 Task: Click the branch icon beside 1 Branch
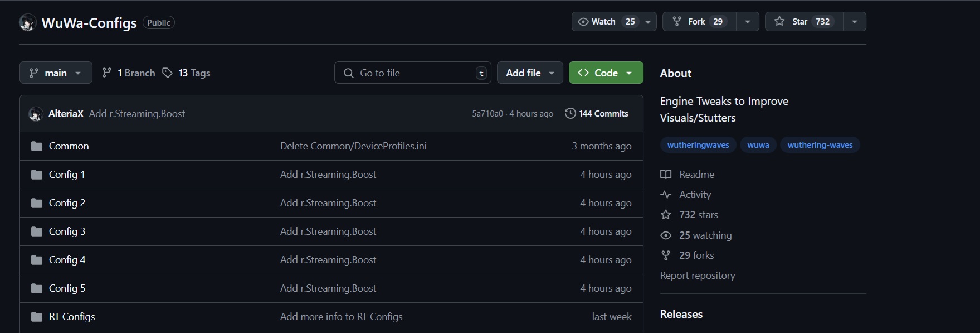click(x=106, y=73)
